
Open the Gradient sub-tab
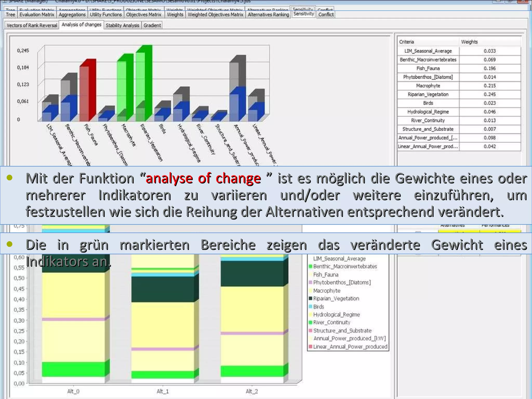[152, 25]
